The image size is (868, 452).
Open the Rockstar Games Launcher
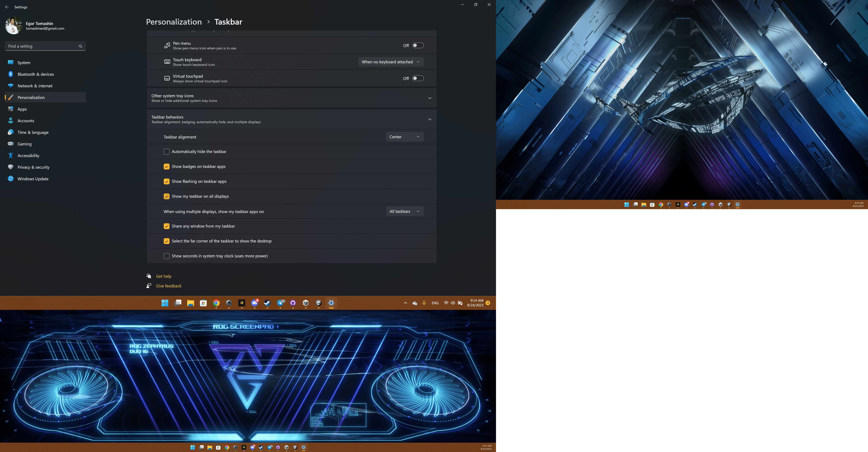(x=242, y=303)
